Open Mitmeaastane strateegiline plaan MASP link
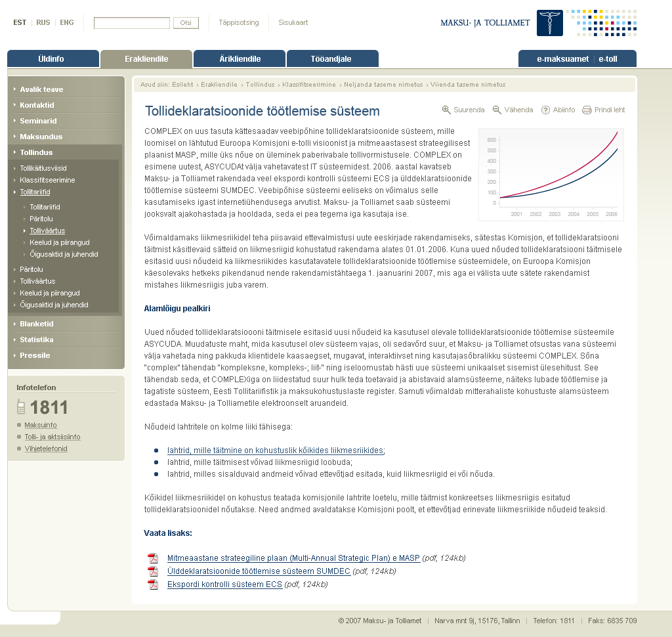 (x=293, y=558)
